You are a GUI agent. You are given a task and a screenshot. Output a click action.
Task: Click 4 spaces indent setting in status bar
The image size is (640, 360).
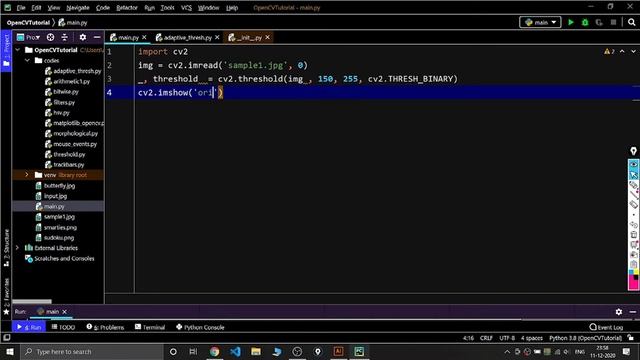pos(531,338)
